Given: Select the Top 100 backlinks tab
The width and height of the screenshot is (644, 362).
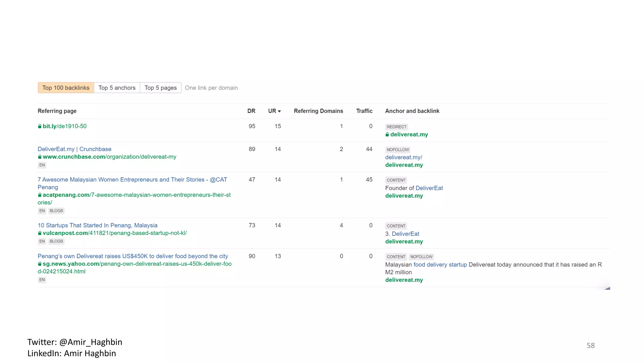Looking at the screenshot, I should pos(66,88).
